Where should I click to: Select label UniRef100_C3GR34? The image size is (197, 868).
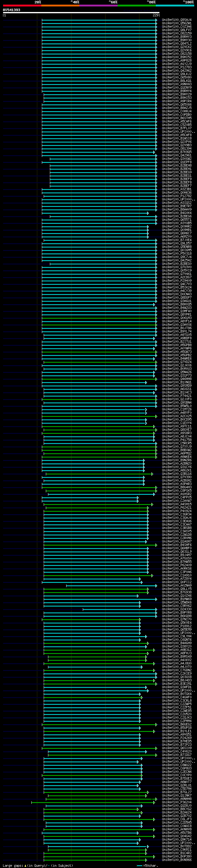176,515
